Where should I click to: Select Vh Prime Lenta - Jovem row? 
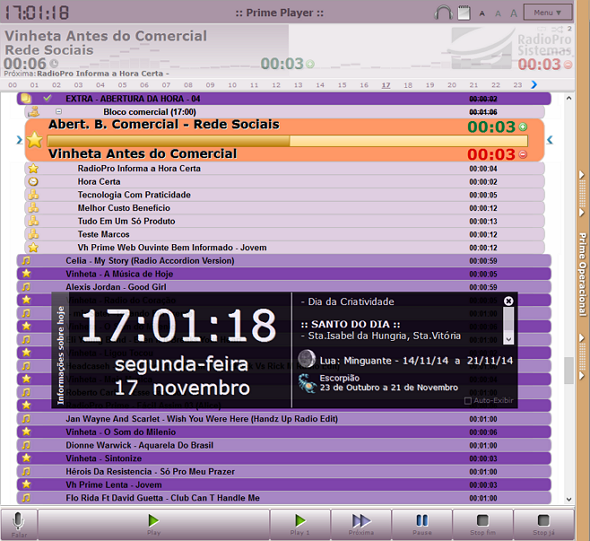click(x=284, y=485)
